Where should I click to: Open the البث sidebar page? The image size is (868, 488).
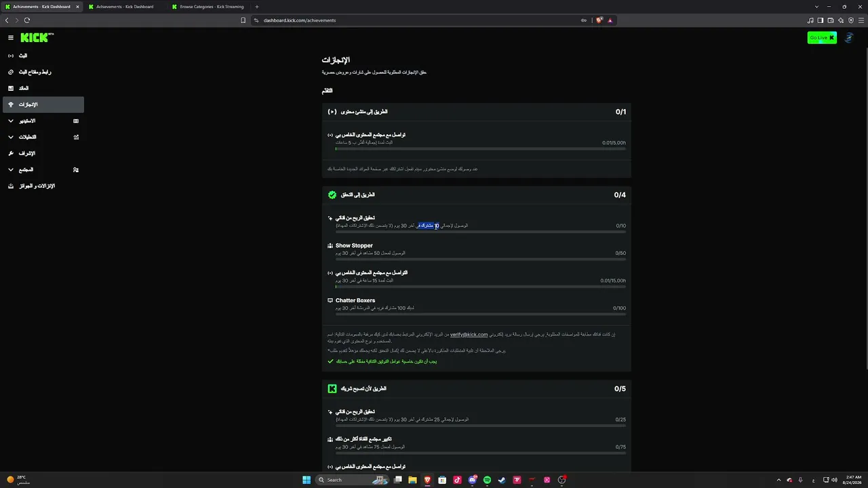[x=43, y=56]
